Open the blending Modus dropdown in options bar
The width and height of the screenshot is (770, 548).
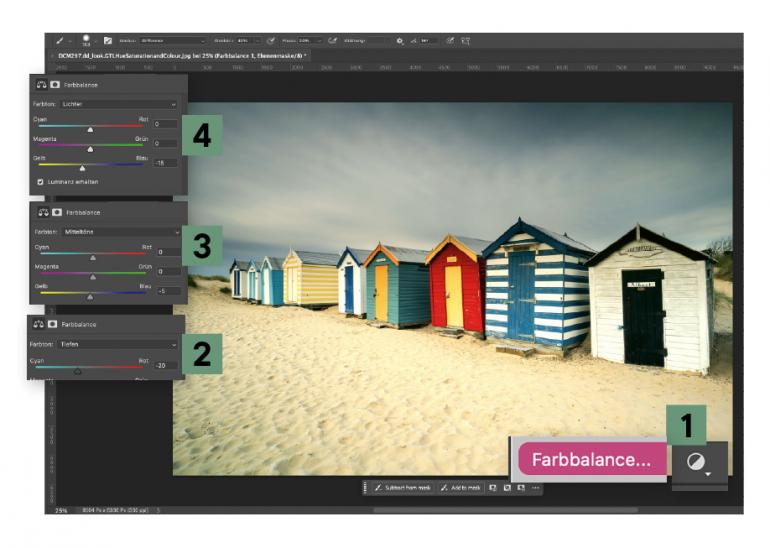tap(172, 41)
